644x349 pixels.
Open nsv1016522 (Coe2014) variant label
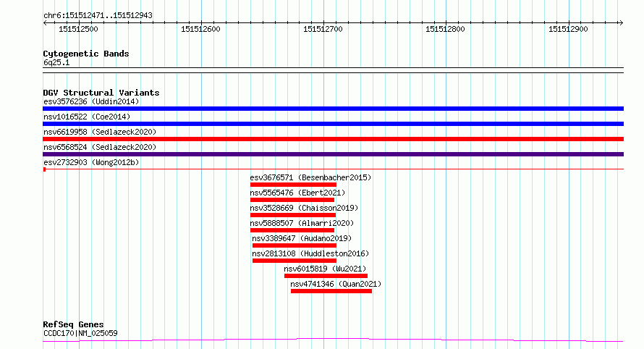click(x=87, y=117)
